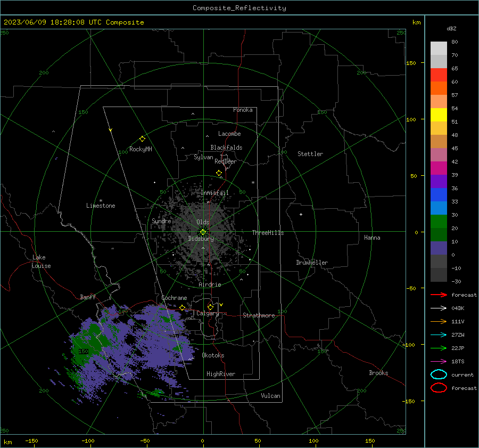This screenshot has width=479, height=448.
Task: Click the Drumheller city label
Action: [312, 263]
